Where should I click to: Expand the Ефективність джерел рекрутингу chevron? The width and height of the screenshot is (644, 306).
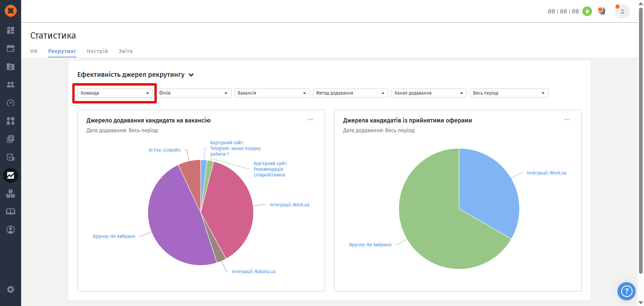tap(191, 75)
